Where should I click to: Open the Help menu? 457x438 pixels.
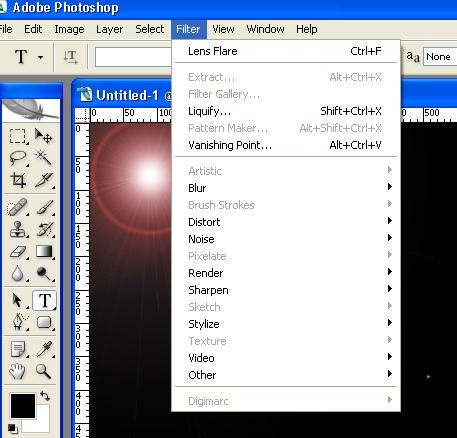(x=307, y=29)
